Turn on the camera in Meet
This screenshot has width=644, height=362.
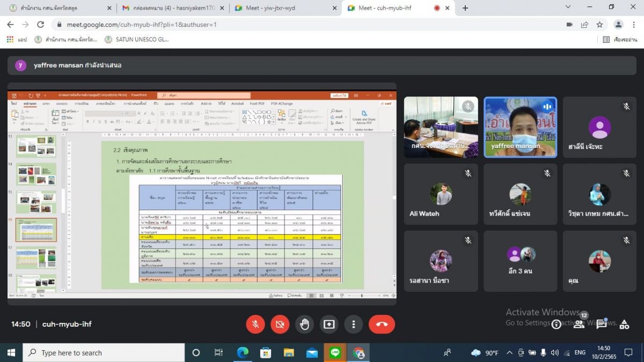tap(280, 324)
